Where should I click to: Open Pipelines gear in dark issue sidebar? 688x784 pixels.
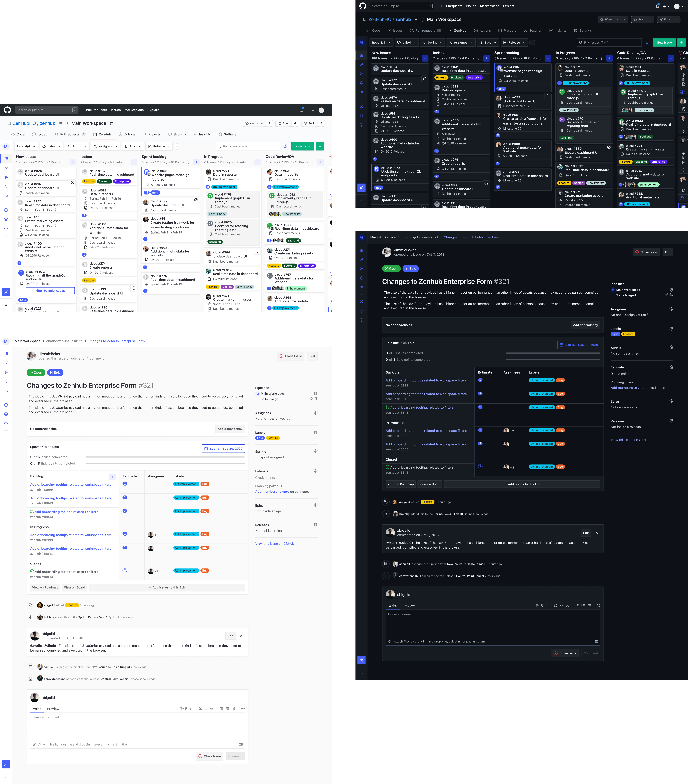click(x=671, y=290)
